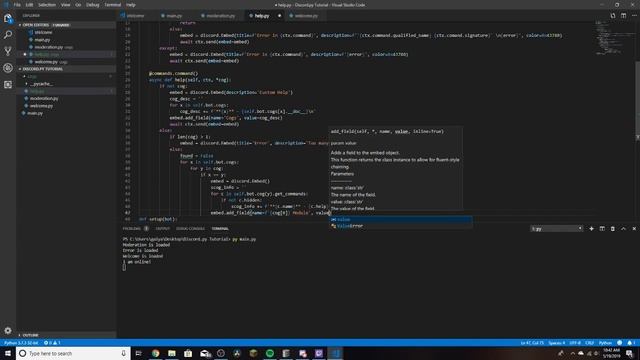The height and width of the screenshot is (360, 640).
Task: Create a new terminal with plus icon
Action: 591,229
